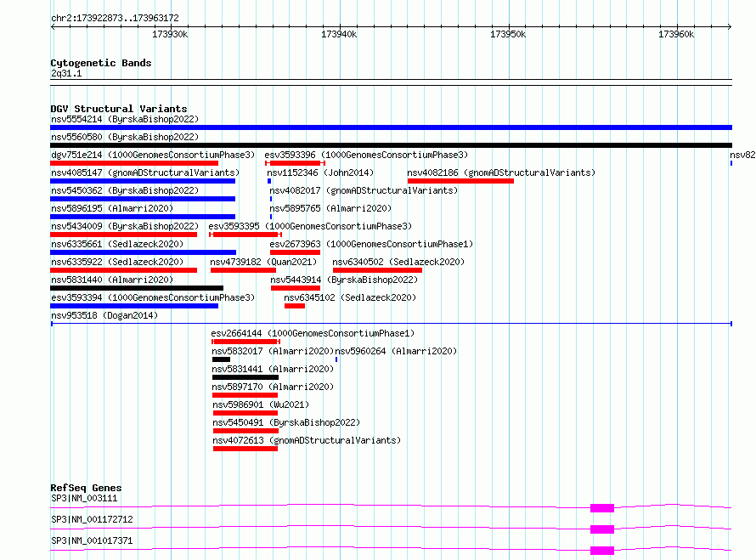
Task: Open the nsv5443914 (ByrskaBishop2022) label
Action: (x=344, y=280)
